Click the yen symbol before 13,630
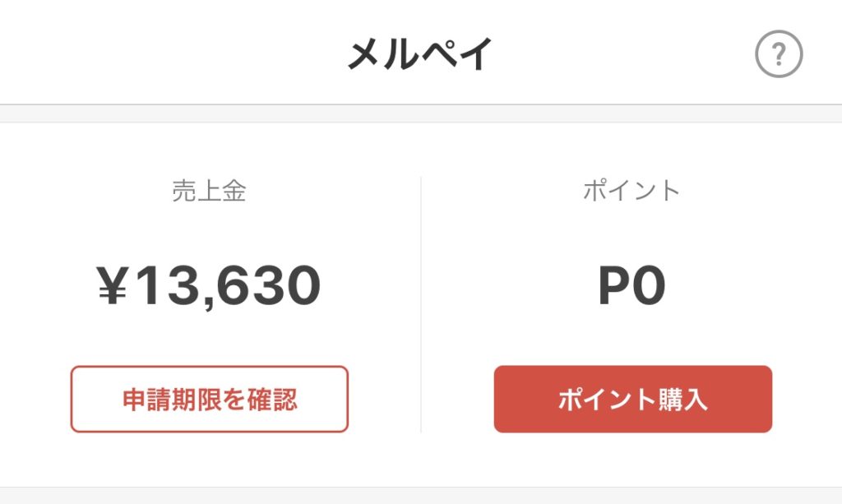Screen dimensions: 842x504 pos(113,285)
